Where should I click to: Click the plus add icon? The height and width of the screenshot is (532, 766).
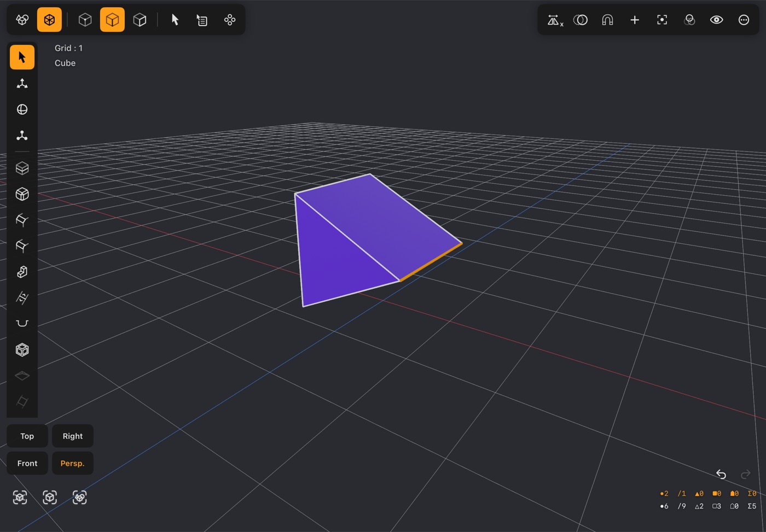[x=635, y=20]
